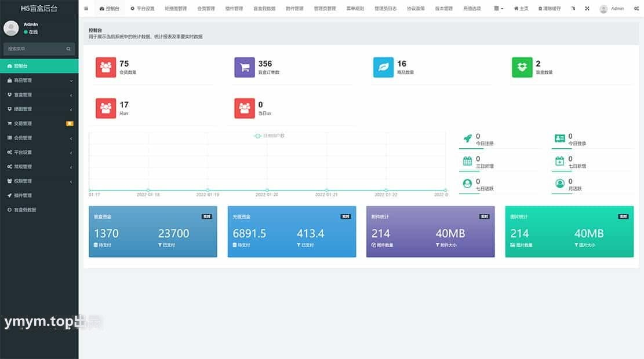The height and width of the screenshot is (359, 644).
Task: Click the fullscreen toggle icon in the top bar
Action: (587, 8)
